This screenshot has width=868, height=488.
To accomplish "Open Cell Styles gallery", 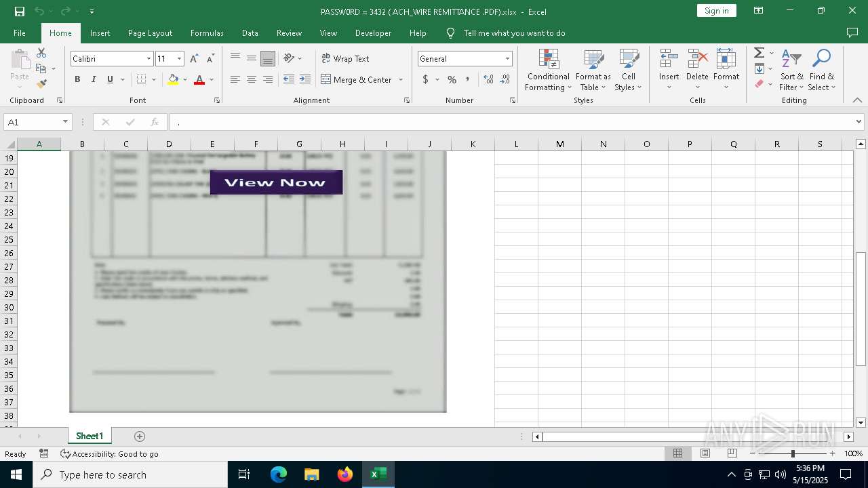I will point(629,70).
